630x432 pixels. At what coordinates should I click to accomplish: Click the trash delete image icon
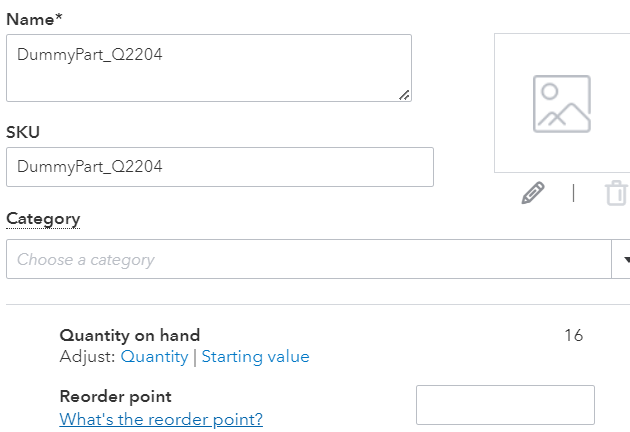click(x=616, y=193)
